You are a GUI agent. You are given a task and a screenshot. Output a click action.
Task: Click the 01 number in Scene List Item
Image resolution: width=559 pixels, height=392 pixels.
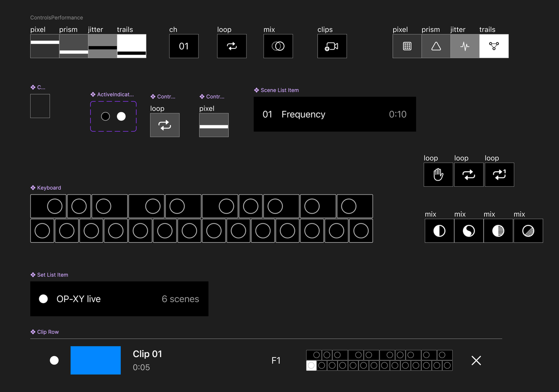coord(267,115)
